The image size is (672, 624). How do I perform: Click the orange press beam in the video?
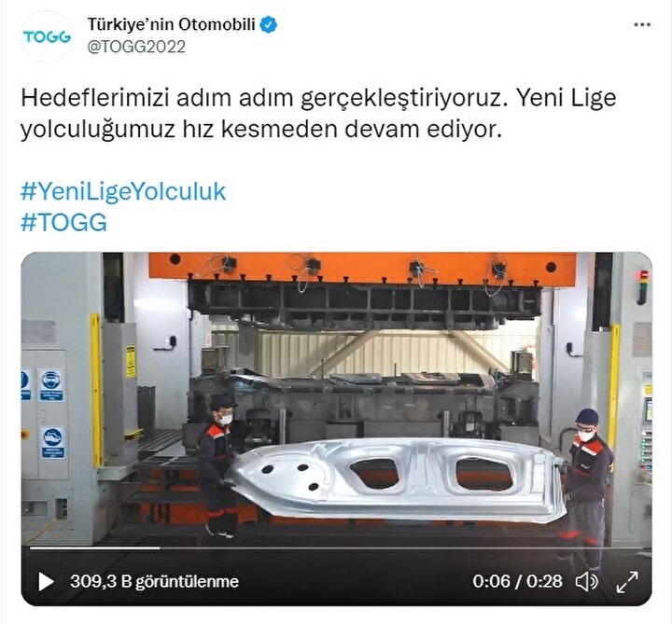362,267
